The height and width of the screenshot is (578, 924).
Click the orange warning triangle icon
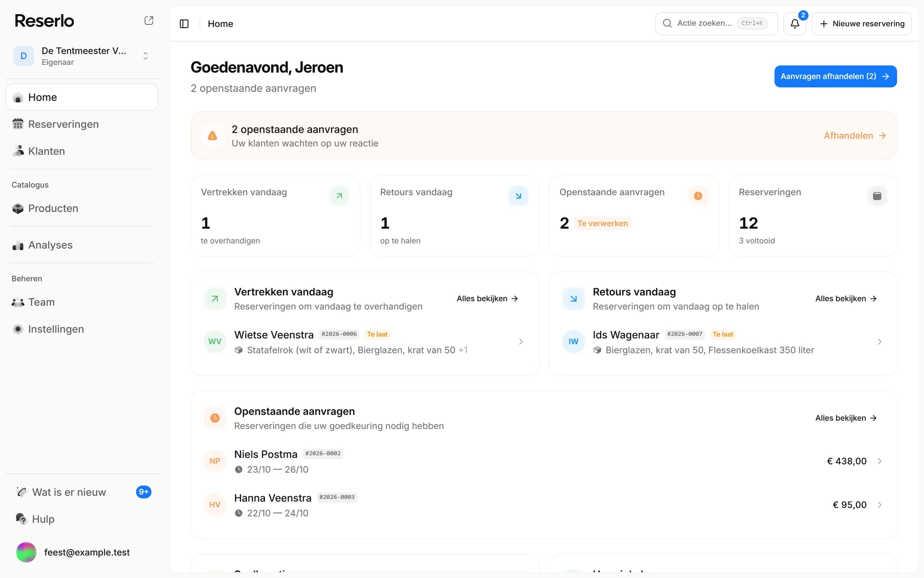point(212,135)
